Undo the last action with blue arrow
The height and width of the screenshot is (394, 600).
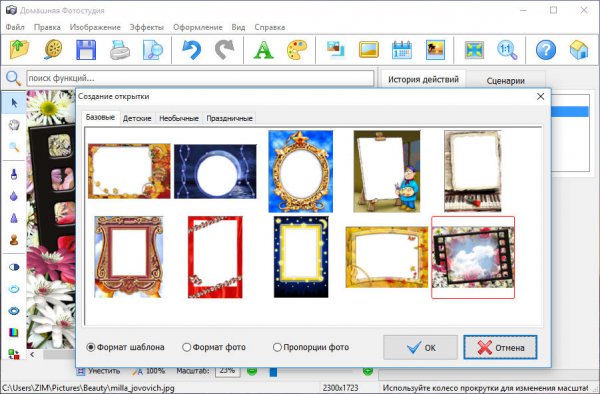click(191, 50)
